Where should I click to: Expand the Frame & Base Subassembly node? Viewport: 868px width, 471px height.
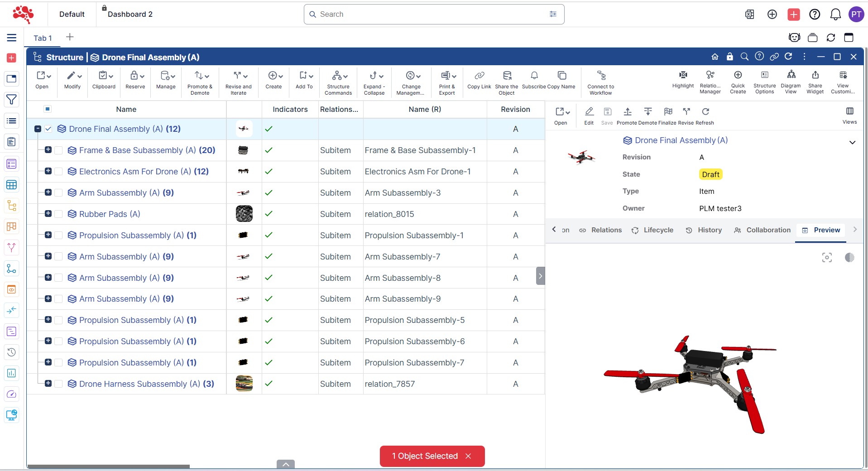click(48, 150)
